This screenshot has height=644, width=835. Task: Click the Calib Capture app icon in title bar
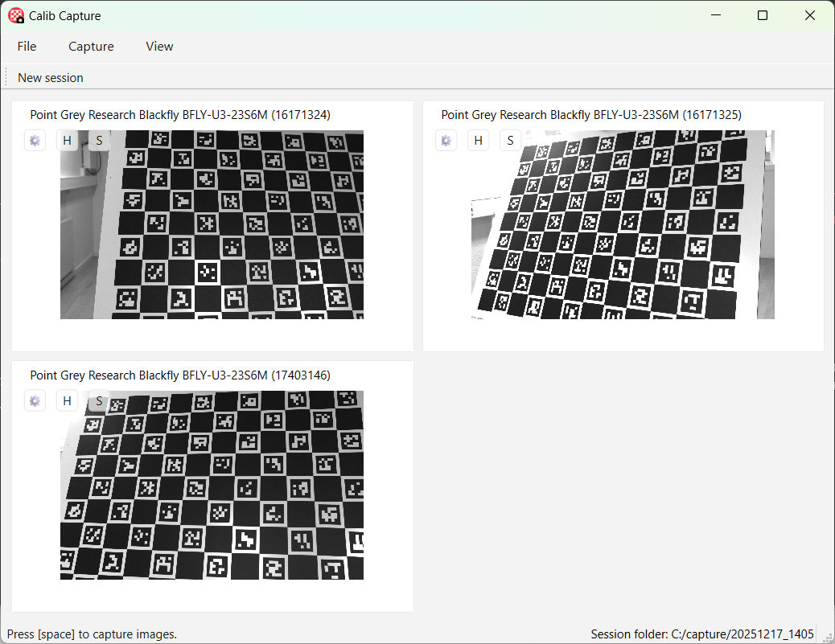point(15,15)
